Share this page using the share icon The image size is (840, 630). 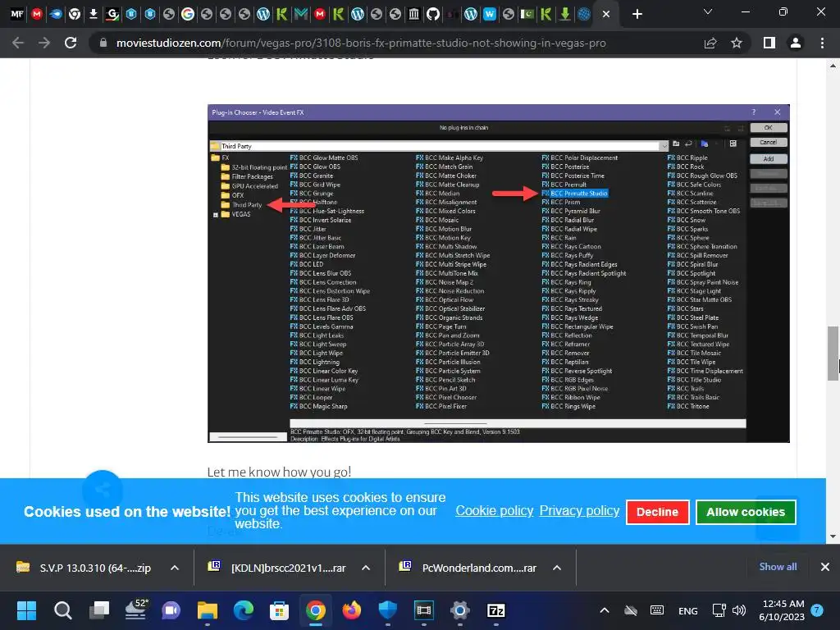[710, 43]
